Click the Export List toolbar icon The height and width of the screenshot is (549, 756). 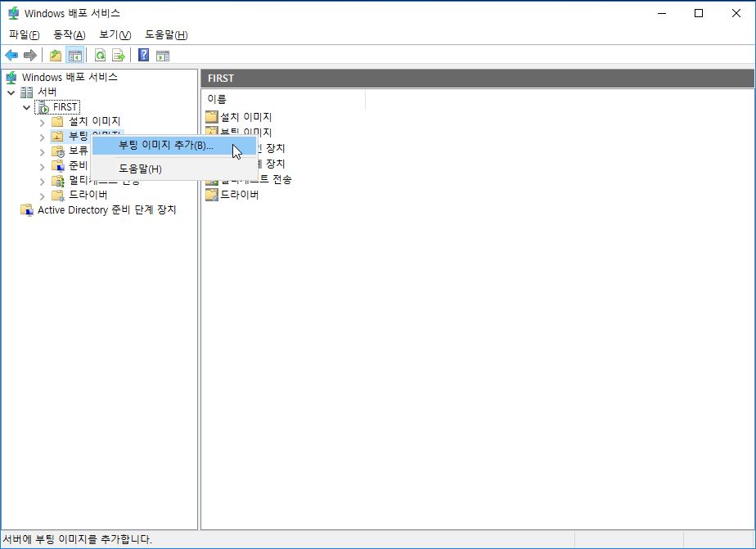pos(118,56)
